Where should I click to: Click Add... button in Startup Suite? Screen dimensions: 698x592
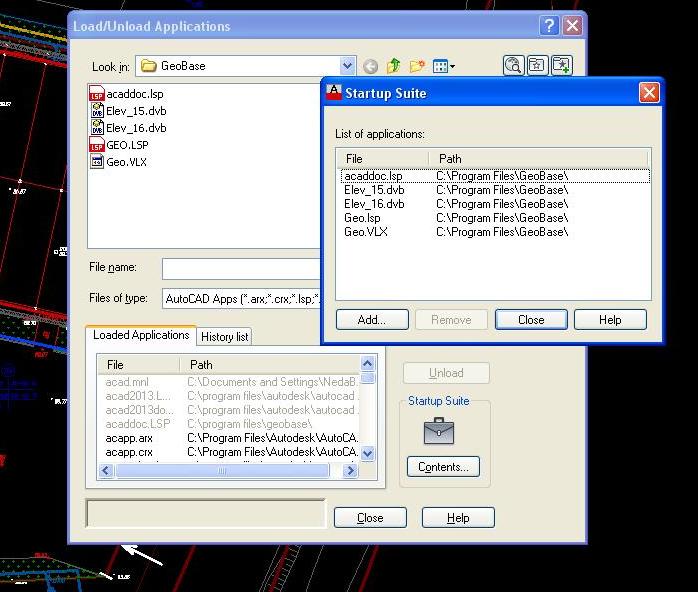[372, 320]
